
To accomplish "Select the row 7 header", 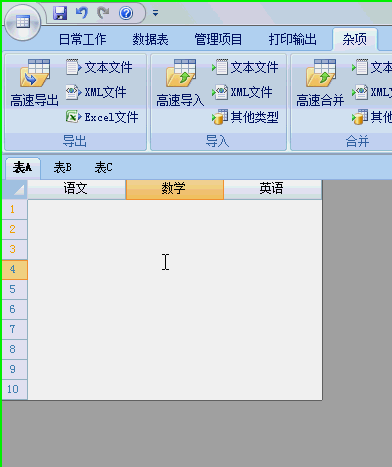I will (14, 329).
